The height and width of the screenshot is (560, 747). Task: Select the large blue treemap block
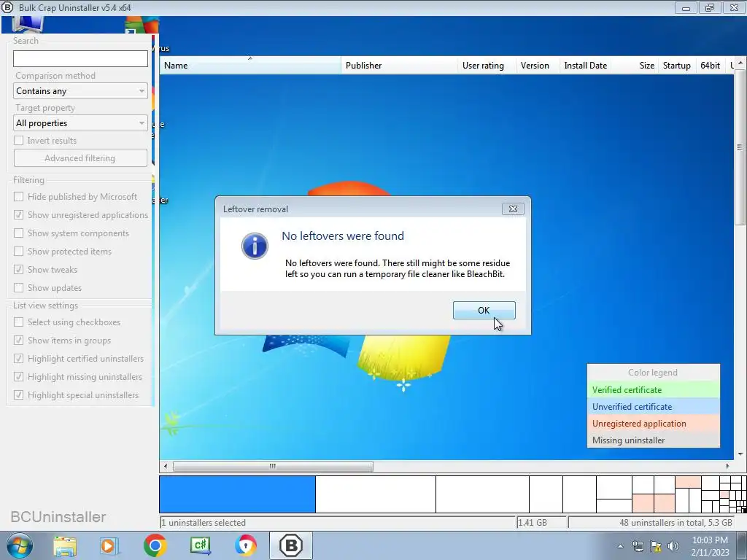click(237, 494)
